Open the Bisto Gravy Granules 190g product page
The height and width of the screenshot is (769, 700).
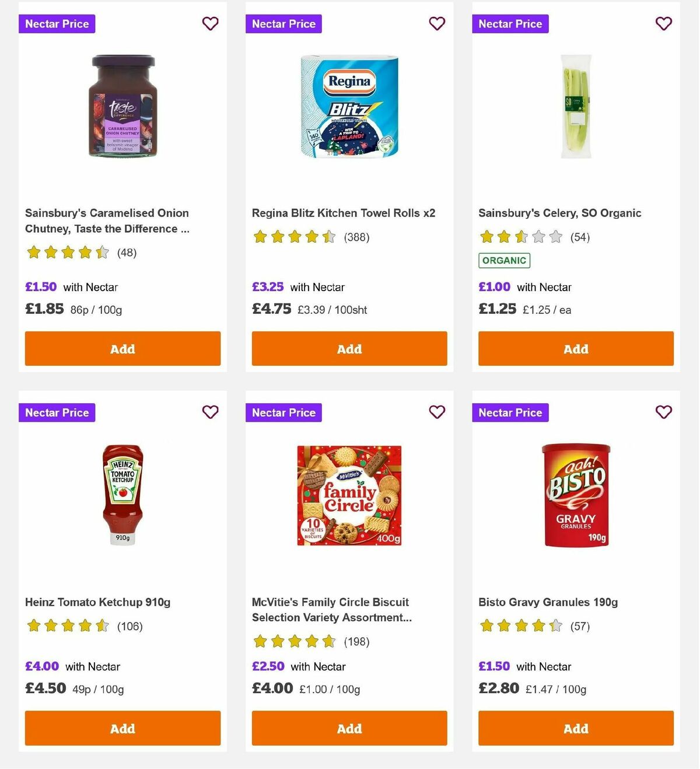[548, 602]
